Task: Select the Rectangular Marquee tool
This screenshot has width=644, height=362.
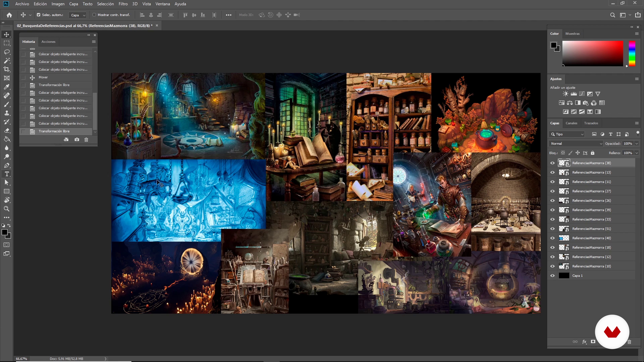Action: [7, 43]
